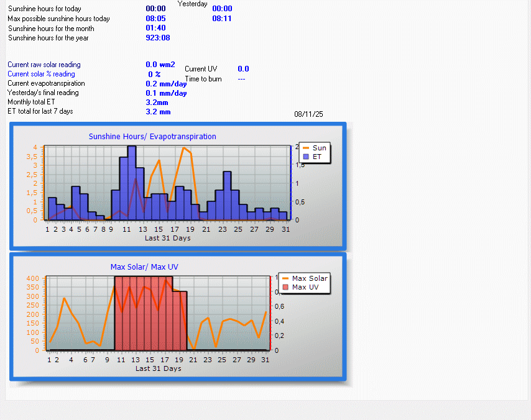Click the orange Sun legend swatch
Viewport: 531px width, 420px height.
click(305, 148)
